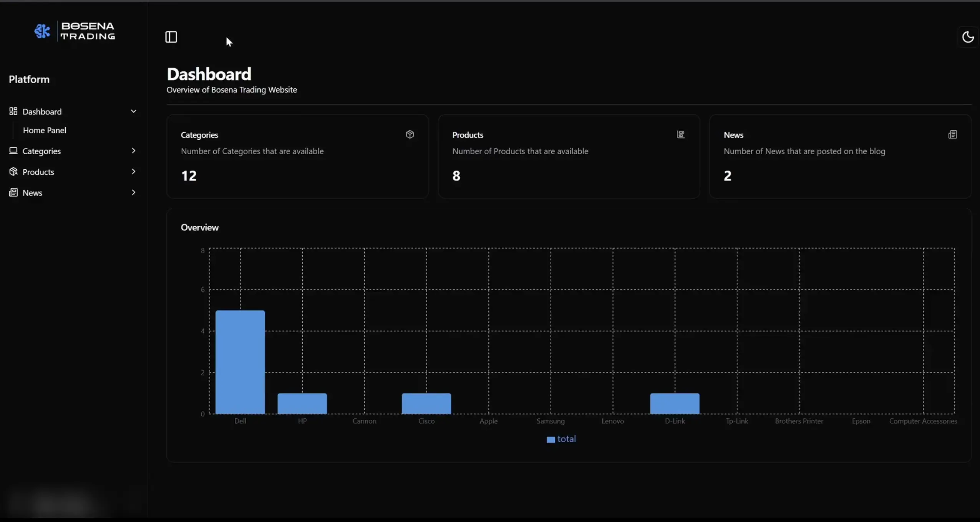980x522 pixels.
Task: Collapse the Dashboard menu chevron
Action: tap(133, 111)
